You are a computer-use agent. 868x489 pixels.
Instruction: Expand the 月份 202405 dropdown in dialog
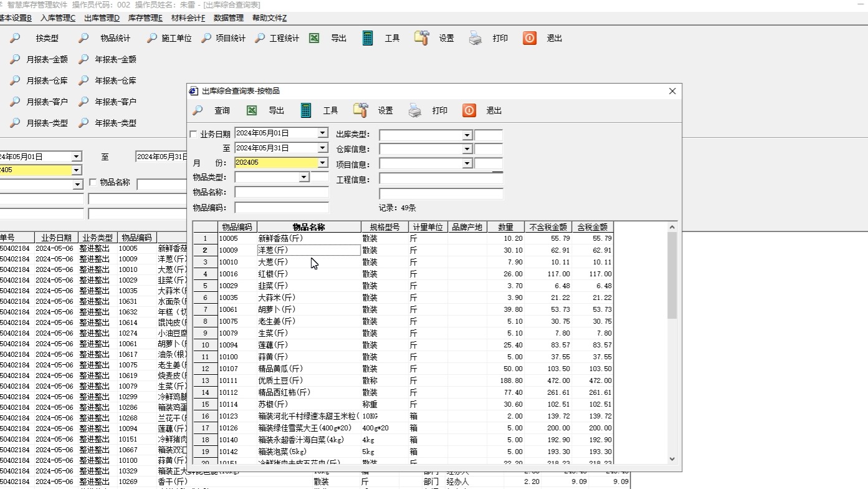(322, 163)
